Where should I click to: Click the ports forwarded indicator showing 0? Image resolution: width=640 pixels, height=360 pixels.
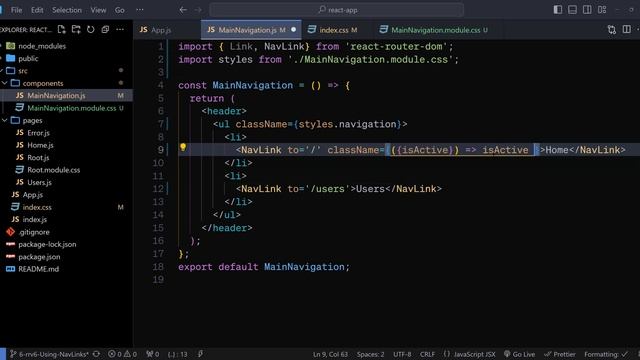(152, 354)
